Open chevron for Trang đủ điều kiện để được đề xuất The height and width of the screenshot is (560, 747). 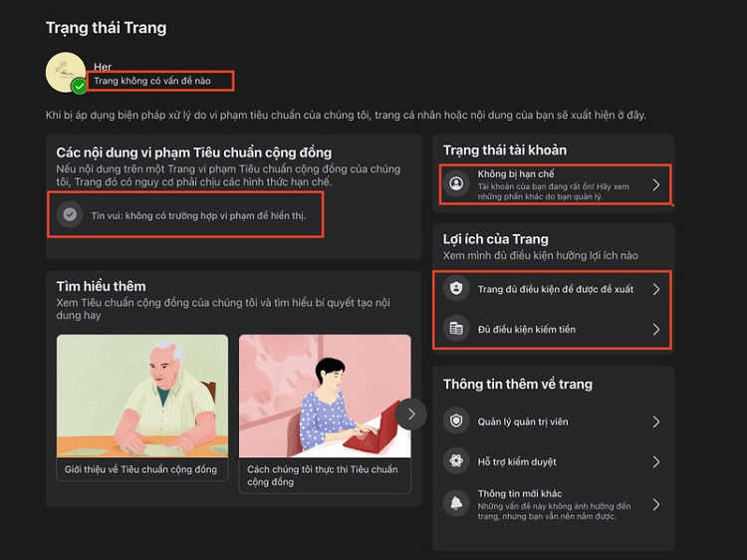coord(655,289)
